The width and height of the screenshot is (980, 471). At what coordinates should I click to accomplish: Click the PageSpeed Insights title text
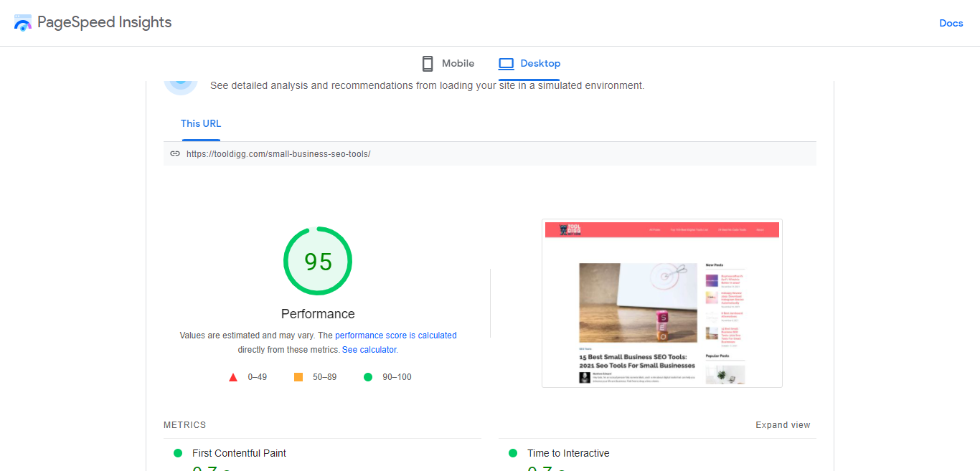coord(105,22)
